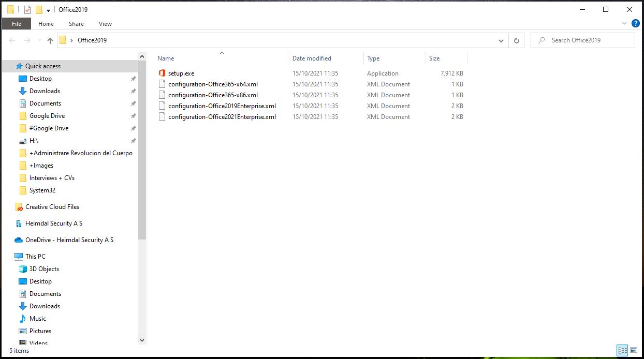Click the 3D Objects cube icon

point(23,269)
